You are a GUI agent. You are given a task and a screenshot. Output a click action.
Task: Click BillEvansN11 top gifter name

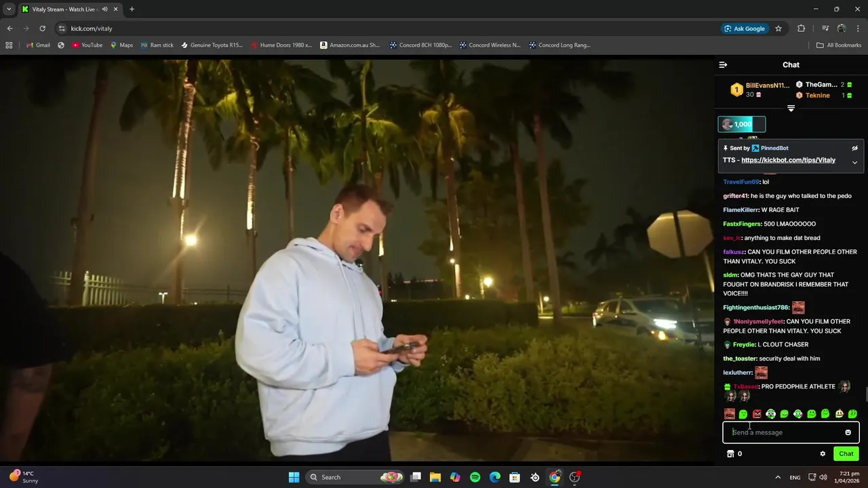point(768,85)
